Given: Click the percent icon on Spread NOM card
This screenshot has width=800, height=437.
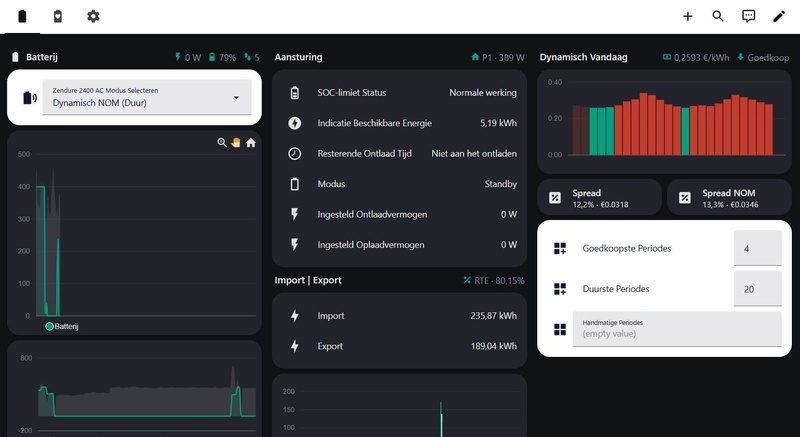Looking at the screenshot, I should click(684, 197).
